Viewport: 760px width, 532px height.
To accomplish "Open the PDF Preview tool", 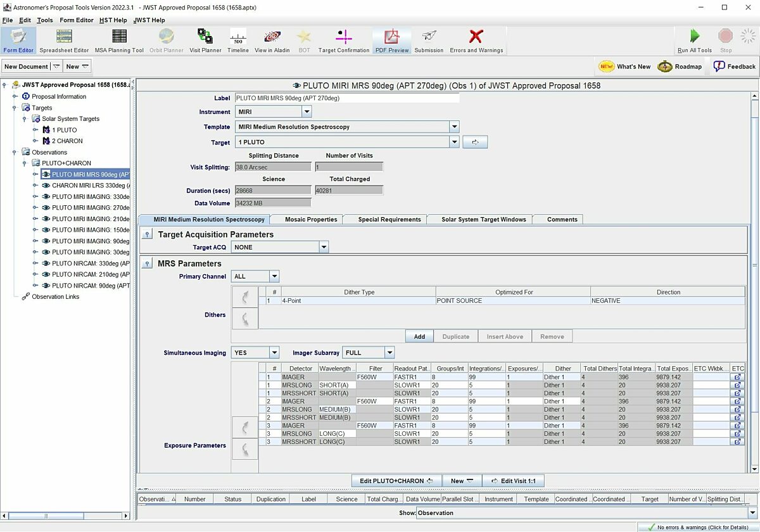I will coord(392,41).
